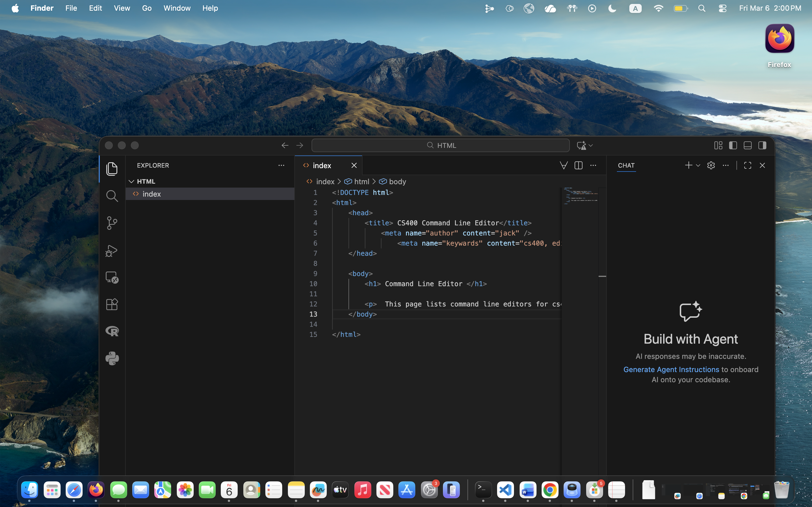
Task: Split the editor to the right
Action: [x=578, y=165]
